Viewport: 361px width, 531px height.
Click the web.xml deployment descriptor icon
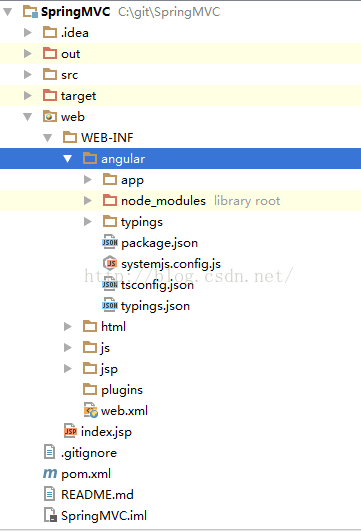(90, 410)
